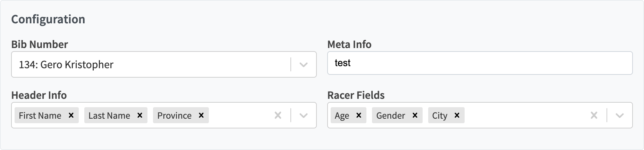The height and width of the screenshot is (150, 644).
Task: Remove the City tag
Action: point(457,115)
